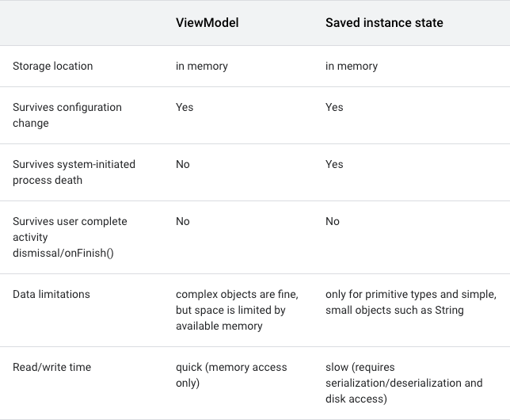This screenshot has width=510, height=420.
Task: Select the Survives system-initiated process death label
Action: click(x=74, y=172)
